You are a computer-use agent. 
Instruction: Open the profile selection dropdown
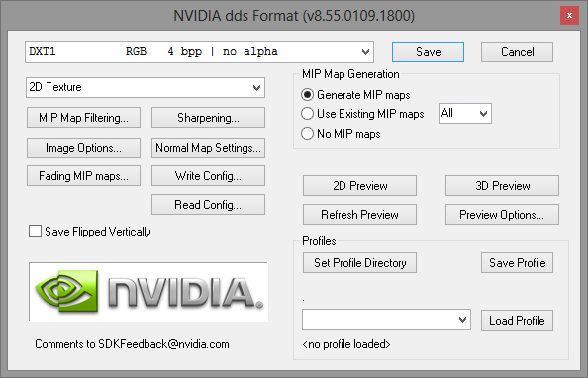(386, 320)
